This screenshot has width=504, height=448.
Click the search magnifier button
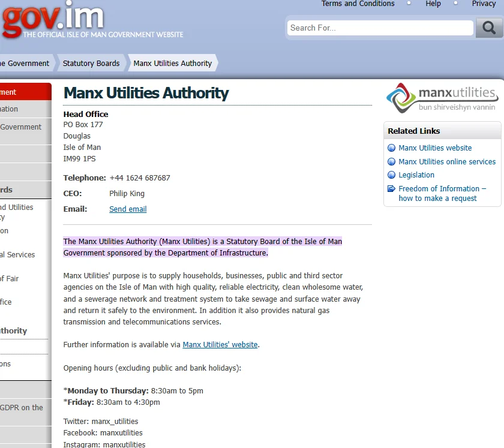489,28
